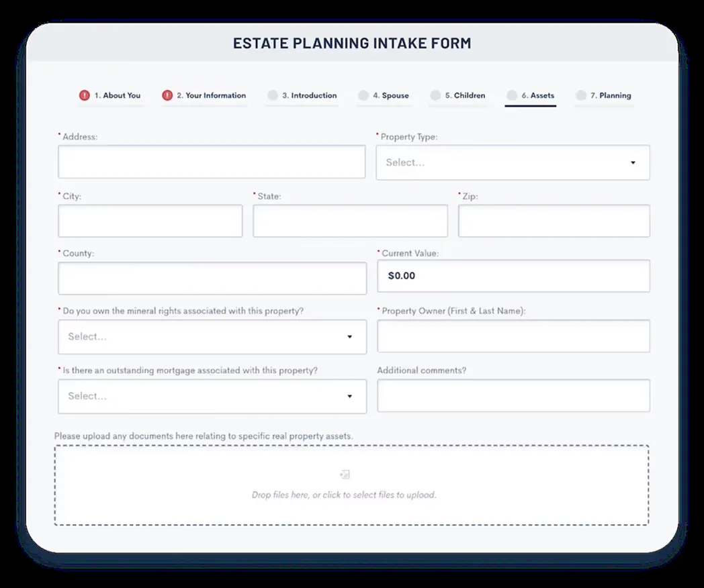Switch to the Spouse step
The image size is (704, 588).
(x=392, y=95)
